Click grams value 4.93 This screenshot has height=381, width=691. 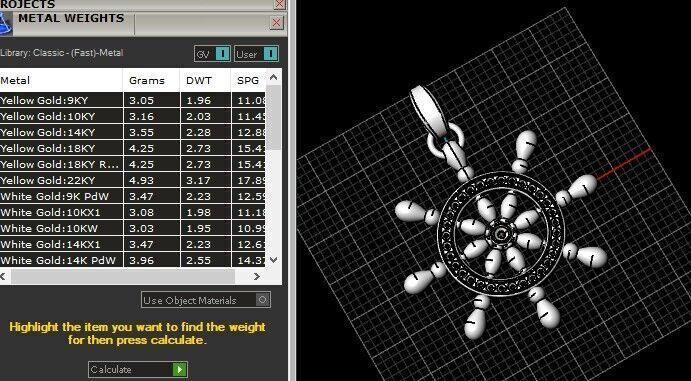pyautogui.click(x=141, y=180)
